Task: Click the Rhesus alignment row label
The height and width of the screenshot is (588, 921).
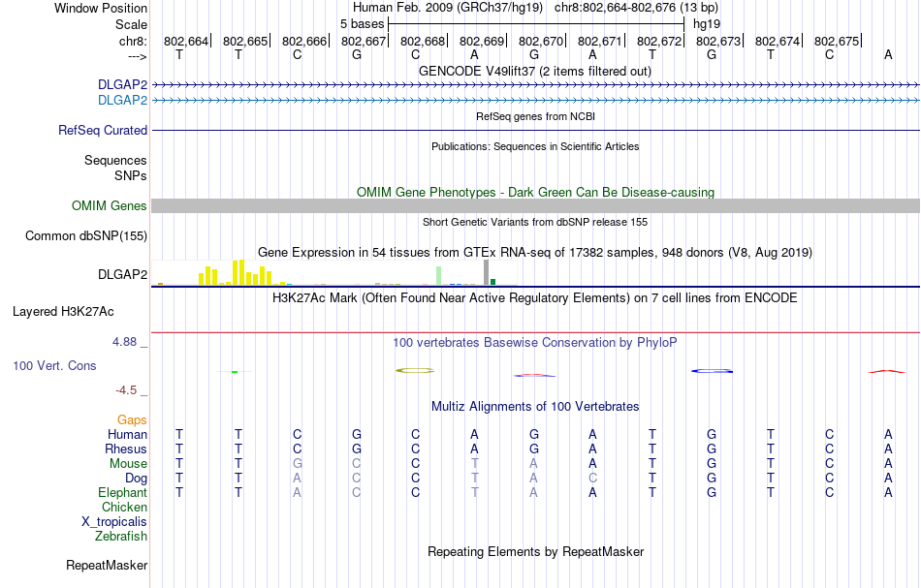Action: click(x=126, y=449)
